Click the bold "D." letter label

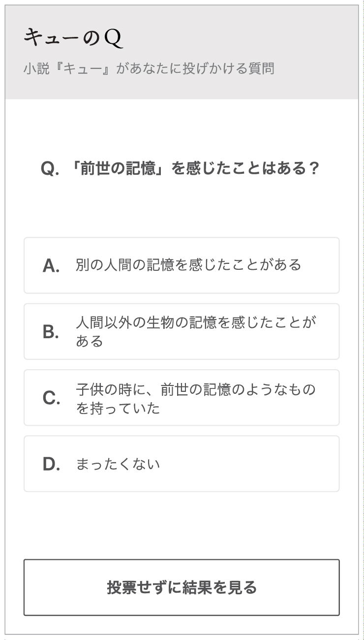coord(51,464)
